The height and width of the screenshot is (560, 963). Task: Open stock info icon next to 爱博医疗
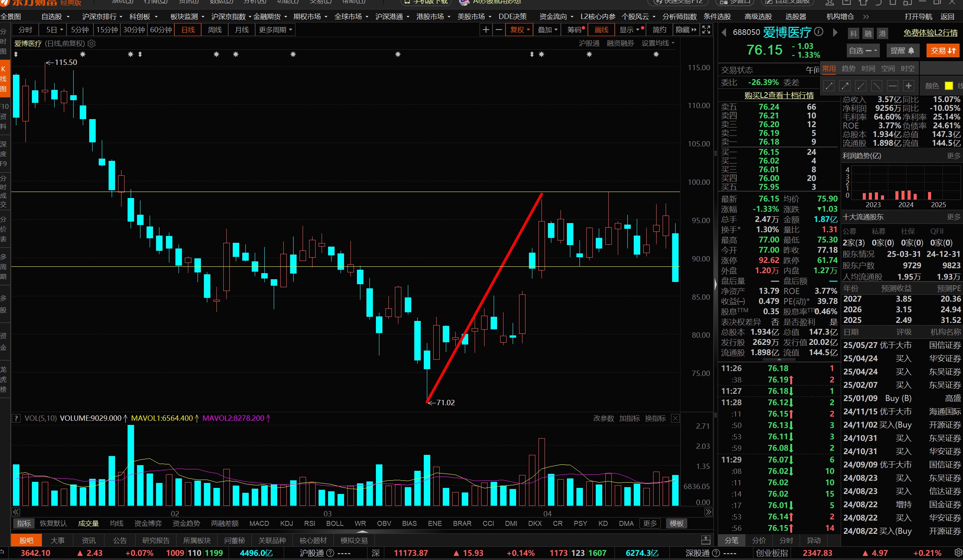tap(819, 32)
